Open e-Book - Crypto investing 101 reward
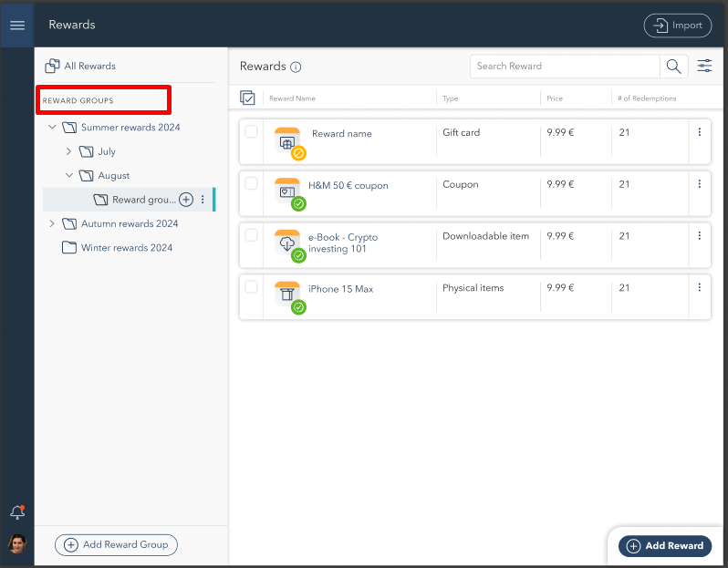 coord(343,243)
